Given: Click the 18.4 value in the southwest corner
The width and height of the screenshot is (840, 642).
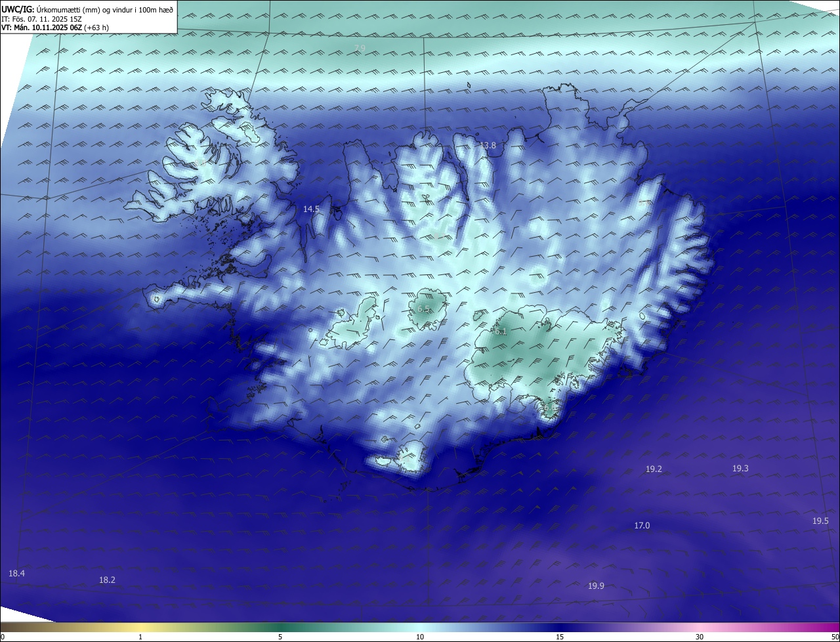Looking at the screenshot, I should coord(16,573).
